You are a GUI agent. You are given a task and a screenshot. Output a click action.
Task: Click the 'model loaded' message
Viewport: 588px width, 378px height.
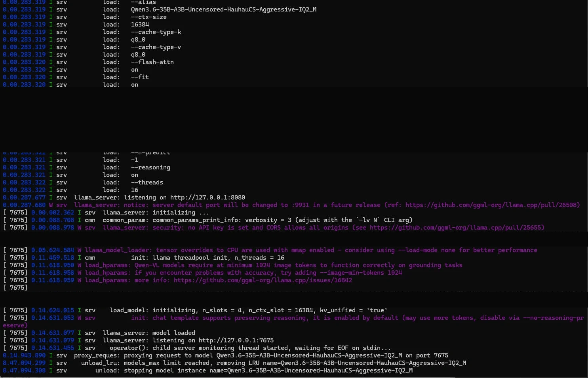(x=174, y=333)
